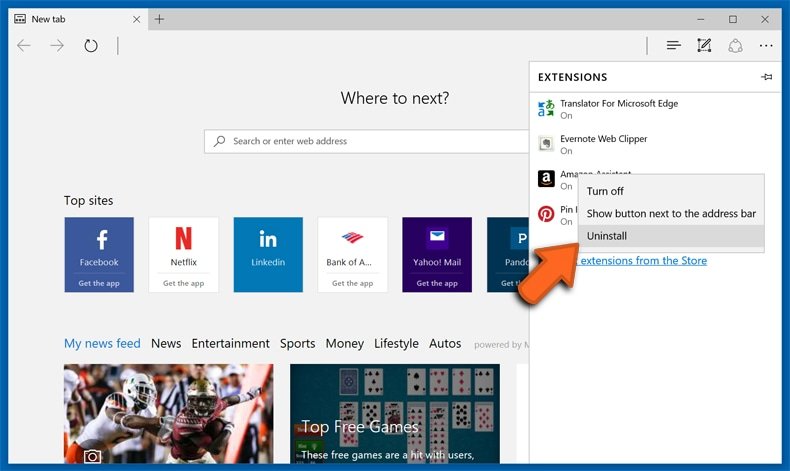
Task: Open the Bank of A... top site tile
Action: coord(353,255)
